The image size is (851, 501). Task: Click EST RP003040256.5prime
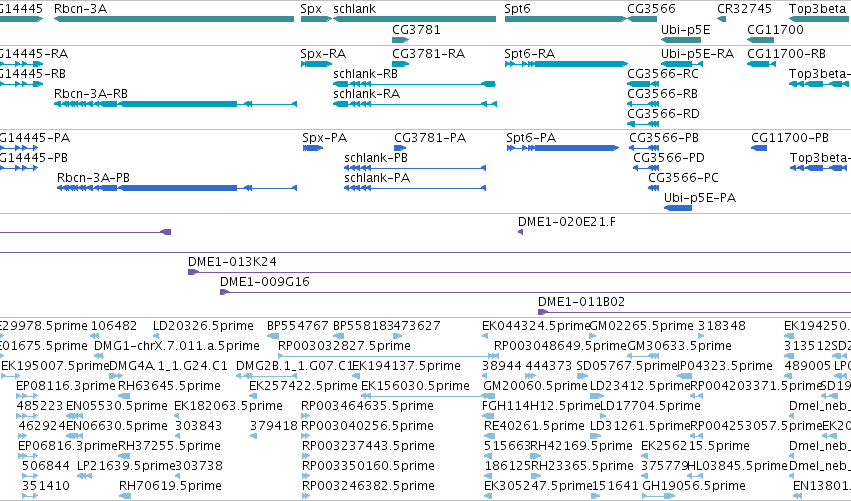click(367, 426)
